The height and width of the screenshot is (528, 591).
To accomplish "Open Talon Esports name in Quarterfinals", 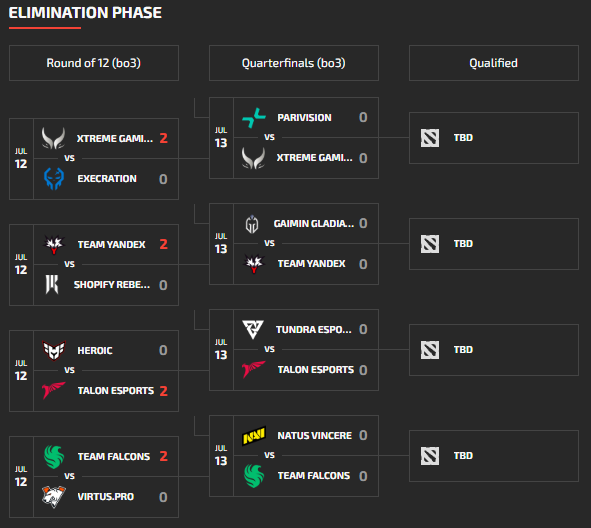I will [x=316, y=370].
